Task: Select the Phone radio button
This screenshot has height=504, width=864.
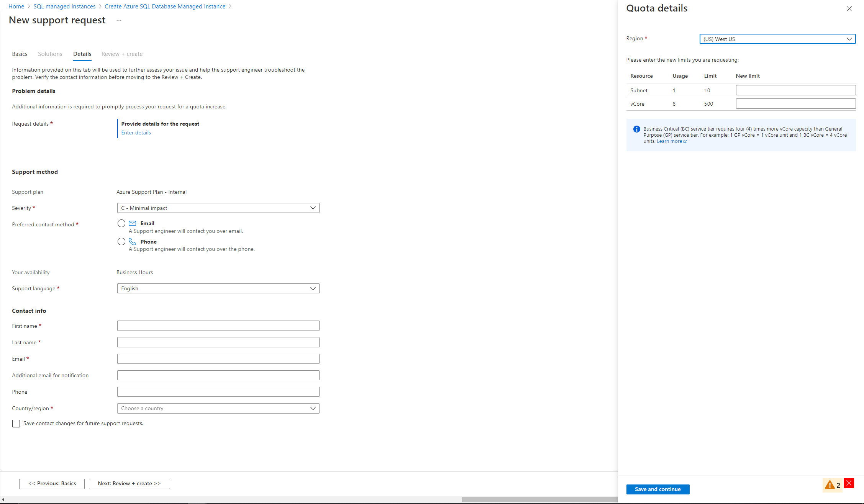Action: [x=121, y=242]
